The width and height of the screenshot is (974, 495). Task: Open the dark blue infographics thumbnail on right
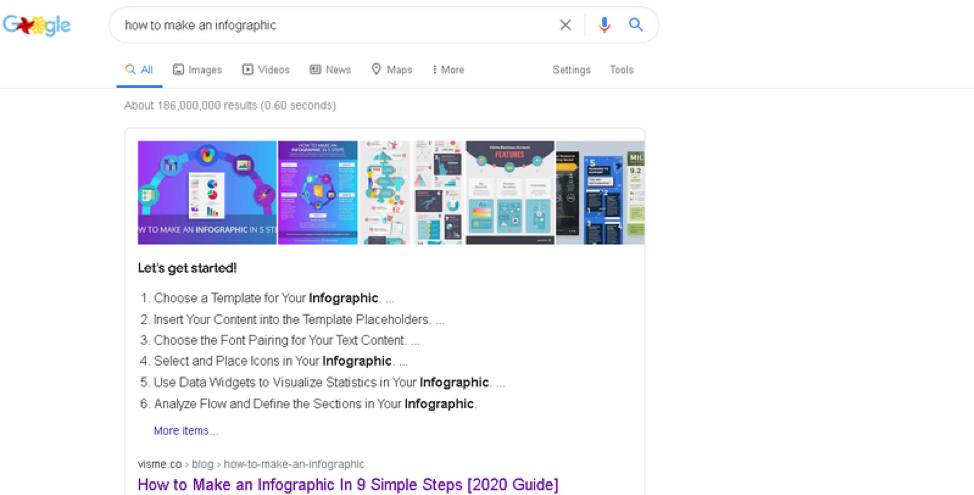click(x=600, y=192)
